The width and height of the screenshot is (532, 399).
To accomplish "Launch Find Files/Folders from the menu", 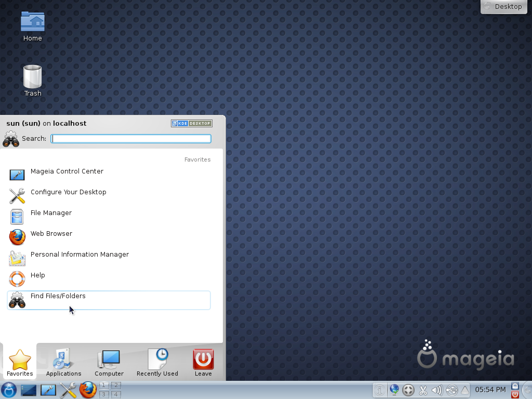I will click(x=58, y=296).
